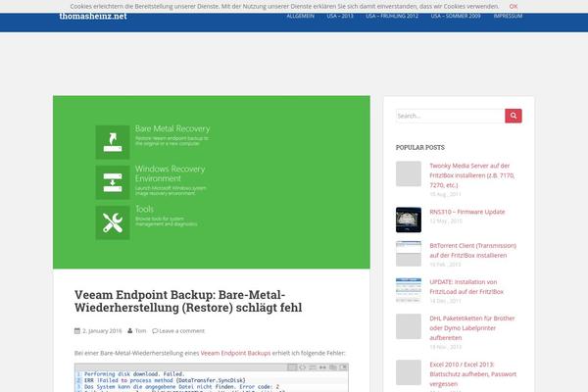Click the author icon next to Tom
588x392 pixels.
[129, 331]
